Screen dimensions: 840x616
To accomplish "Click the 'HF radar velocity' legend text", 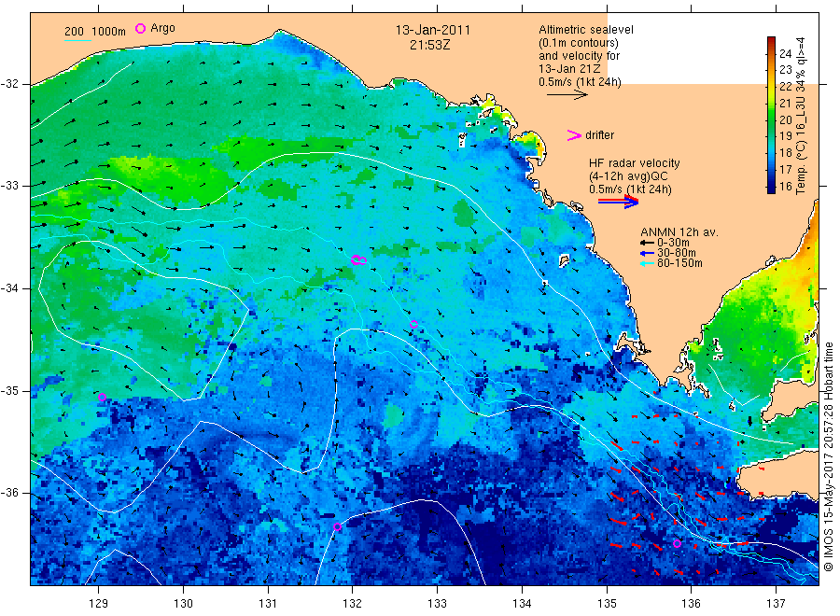I will [635, 162].
